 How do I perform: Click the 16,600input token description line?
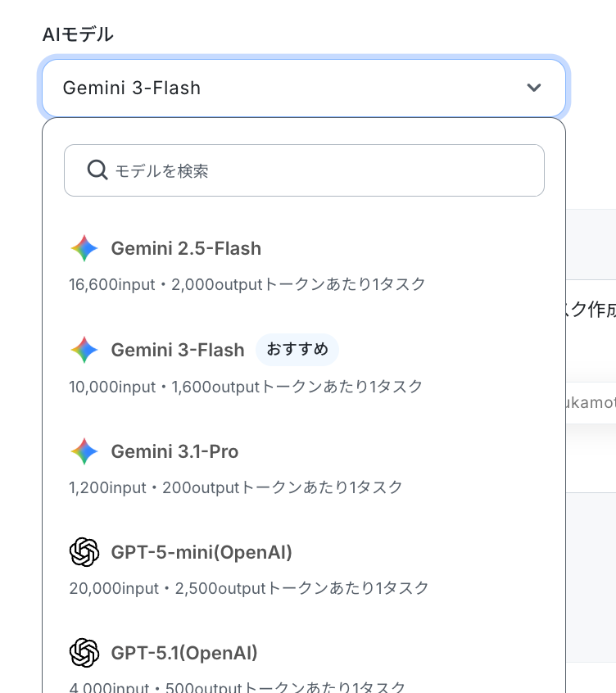[247, 284]
